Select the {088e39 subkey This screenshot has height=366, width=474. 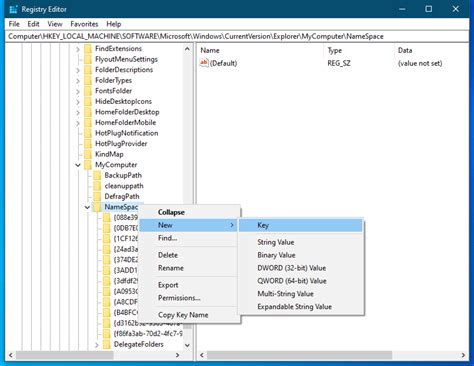(x=126, y=218)
